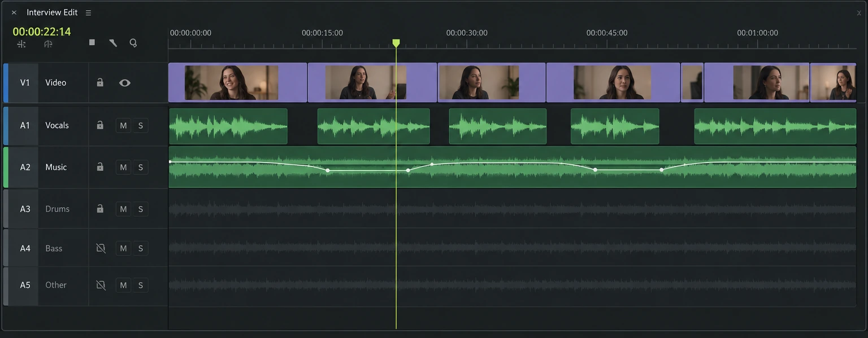
Task: Click the 00:00:22:14 timecode field
Action: 42,32
